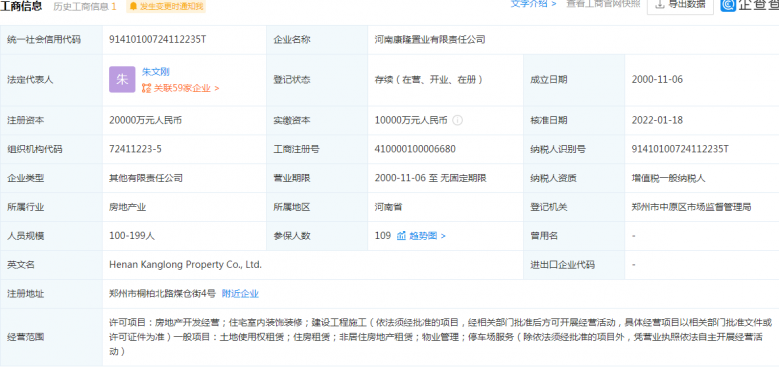
Task: Click info icon beside 实缴资本 value
Action: [x=458, y=120]
